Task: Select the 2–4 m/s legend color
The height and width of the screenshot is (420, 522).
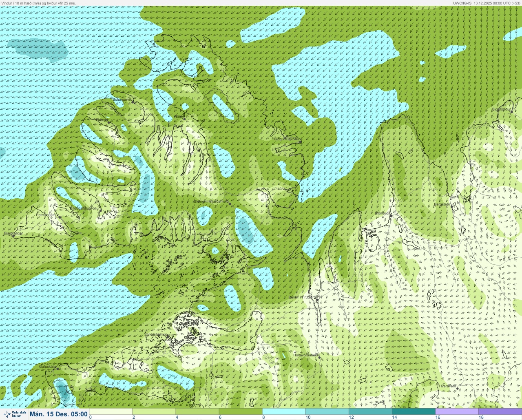Action: [x=154, y=411]
